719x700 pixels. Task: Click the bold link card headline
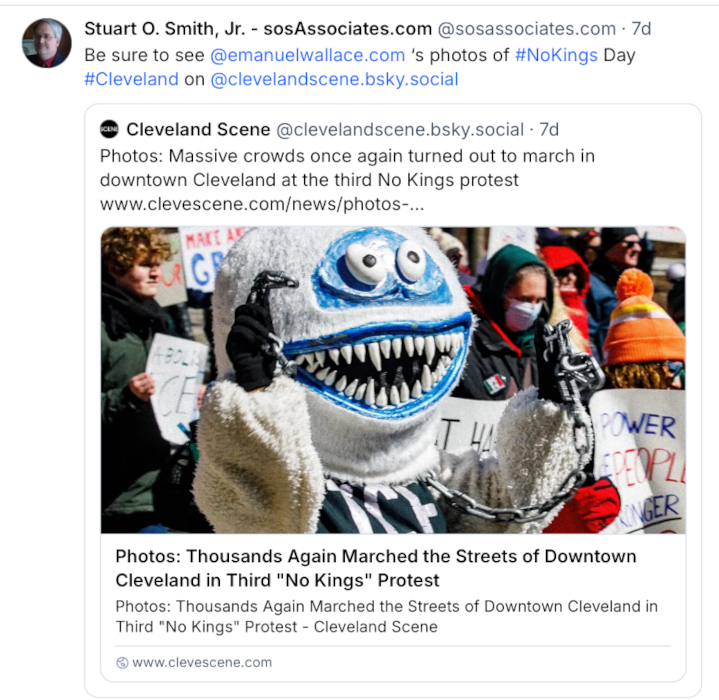(x=375, y=568)
